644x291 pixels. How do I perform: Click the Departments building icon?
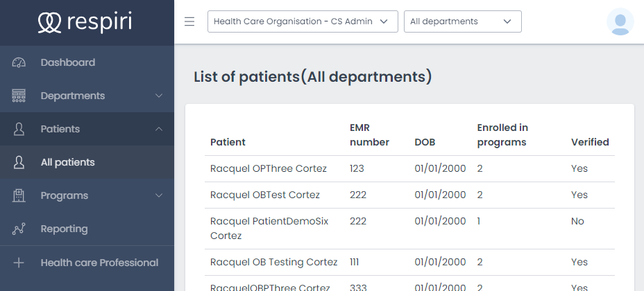tap(19, 96)
